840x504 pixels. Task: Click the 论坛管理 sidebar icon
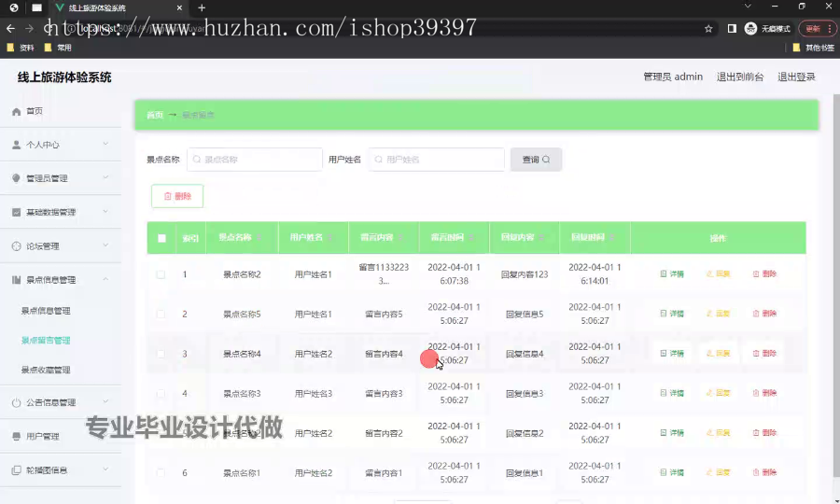coord(16,246)
